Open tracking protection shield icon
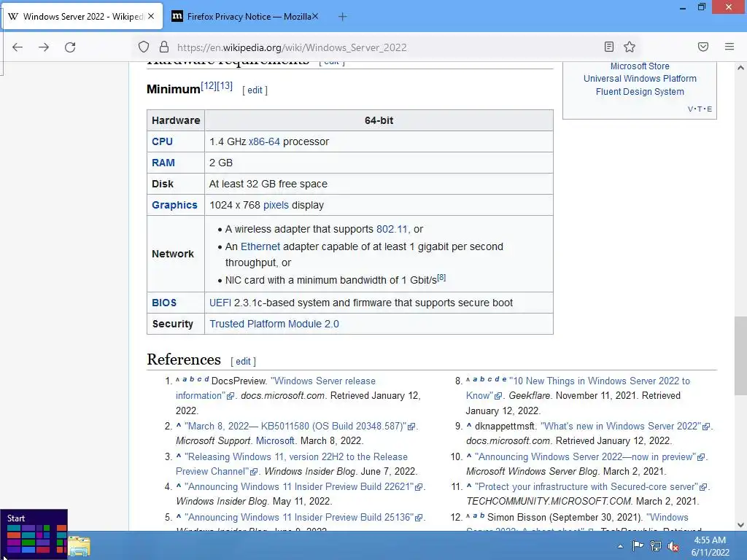The height and width of the screenshot is (560, 747). pos(144,47)
